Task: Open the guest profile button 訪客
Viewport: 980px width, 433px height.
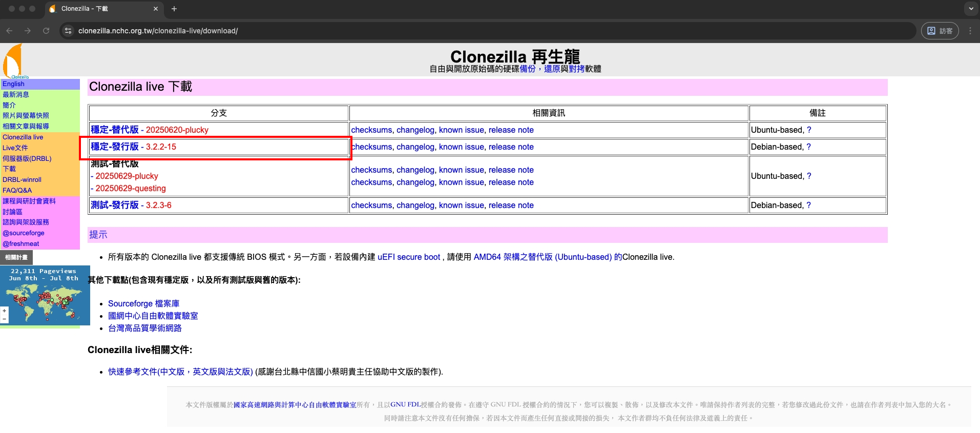Action: point(940,31)
